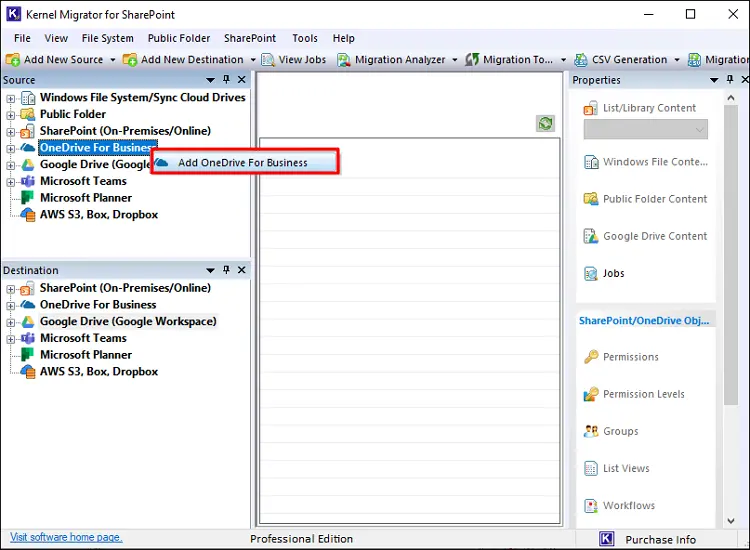Open Add New Destination dropdown arrow
This screenshot has width=750, height=550.
[254, 60]
